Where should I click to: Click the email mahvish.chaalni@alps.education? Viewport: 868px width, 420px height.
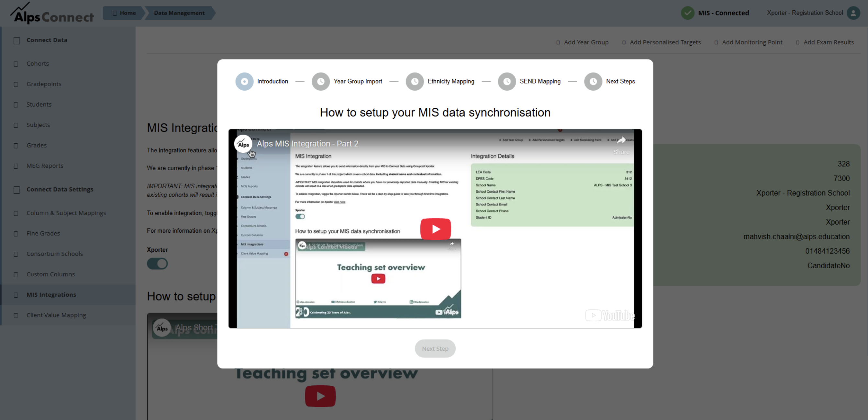coord(796,237)
